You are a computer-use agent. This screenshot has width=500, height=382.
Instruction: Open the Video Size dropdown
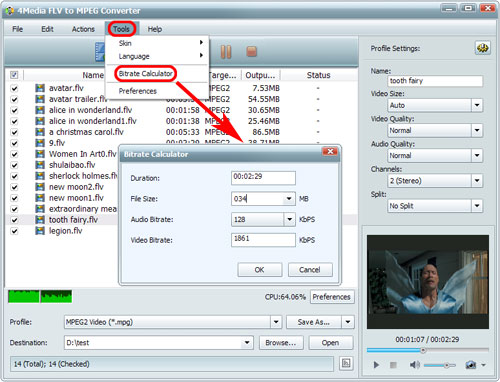[477, 105]
